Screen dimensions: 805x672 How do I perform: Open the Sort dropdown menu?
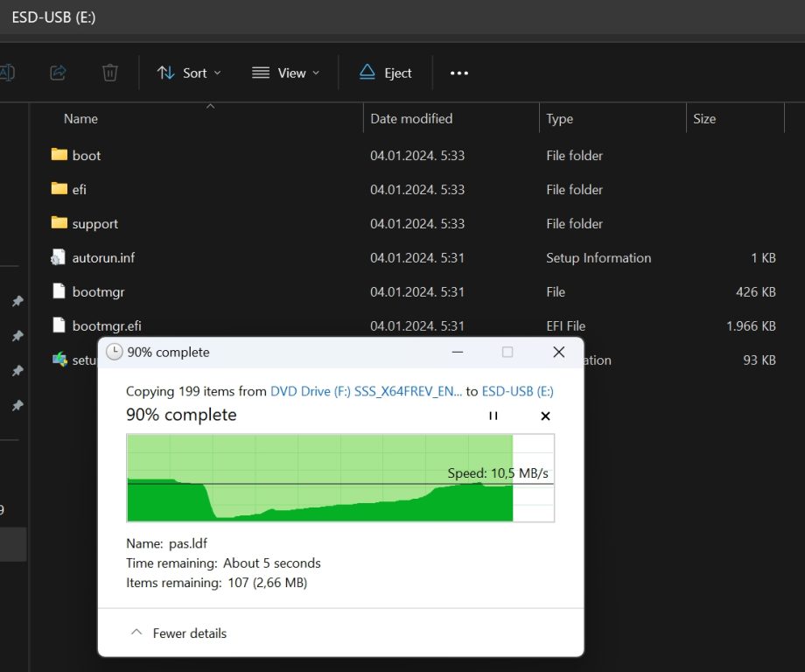tap(189, 73)
